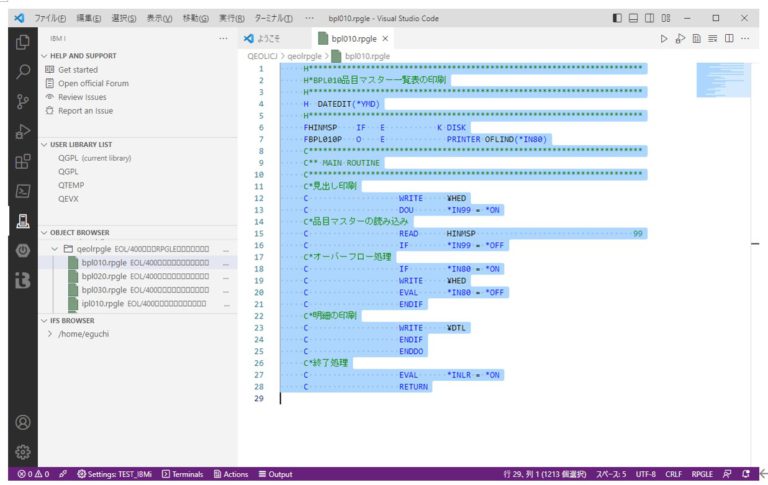Toggle the secondary sidebar layout button
The image size is (768, 485).
651,18
